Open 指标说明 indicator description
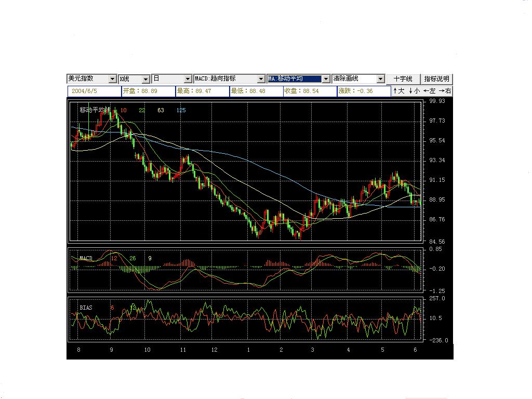532x399 pixels. pyautogui.click(x=436, y=79)
